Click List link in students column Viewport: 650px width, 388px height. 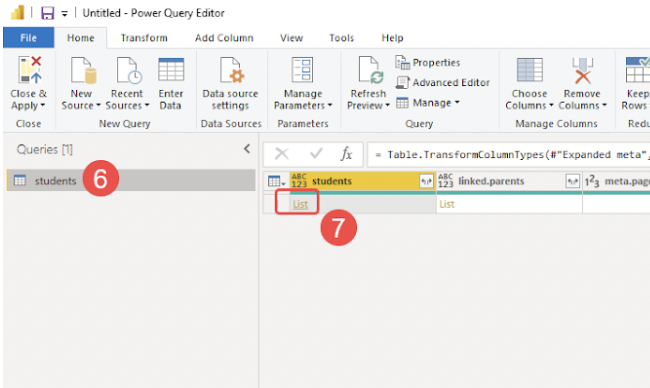click(x=300, y=204)
